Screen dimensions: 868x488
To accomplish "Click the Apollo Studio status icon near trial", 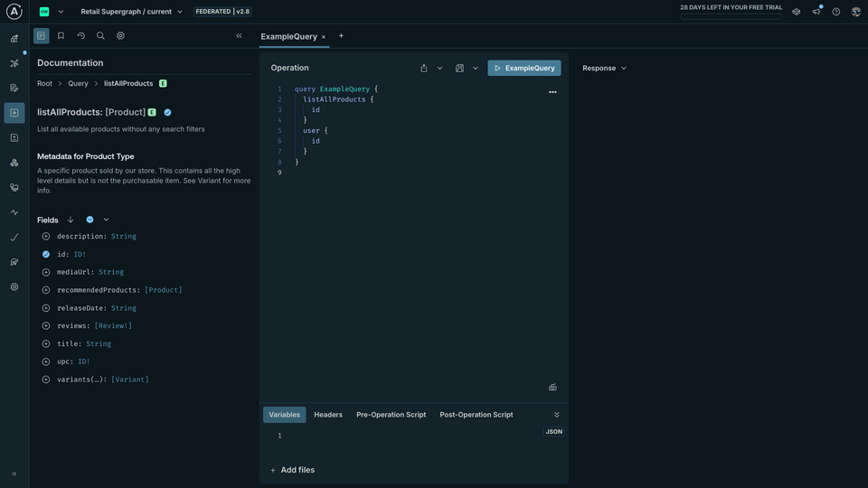I will point(796,12).
